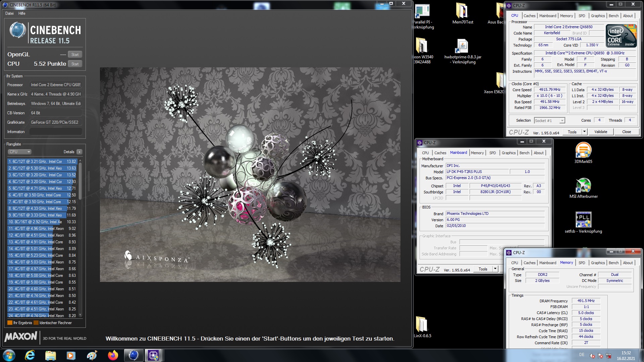The width and height of the screenshot is (644, 362).
Task: Open Graphics tab in top CPU-Z
Action: point(598,16)
